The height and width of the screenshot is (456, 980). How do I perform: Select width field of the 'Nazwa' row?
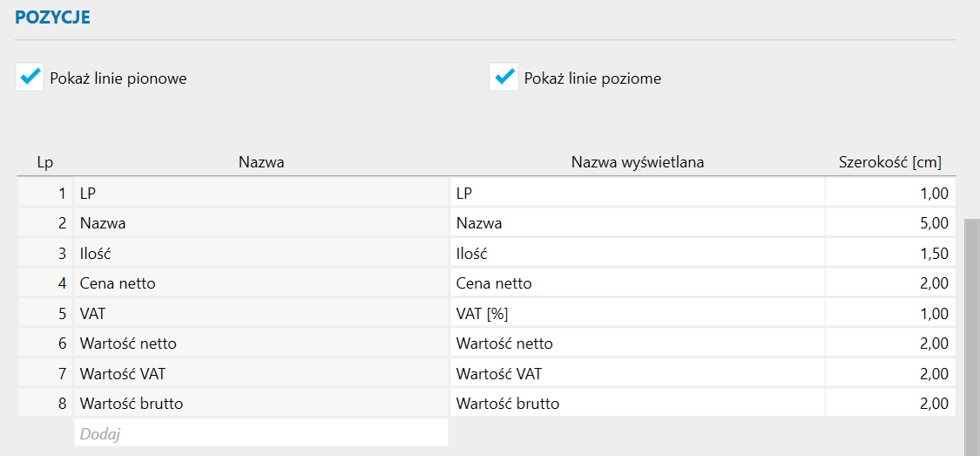coord(889,223)
